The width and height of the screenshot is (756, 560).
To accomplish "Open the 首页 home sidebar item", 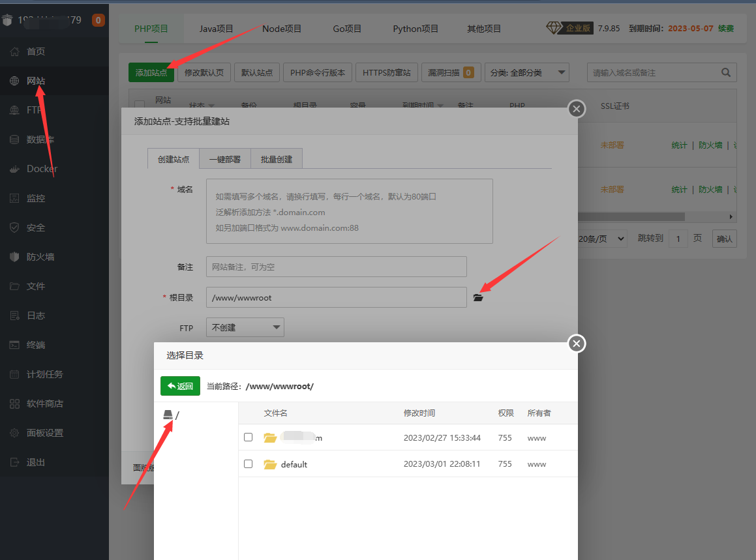I will tap(36, 52).
